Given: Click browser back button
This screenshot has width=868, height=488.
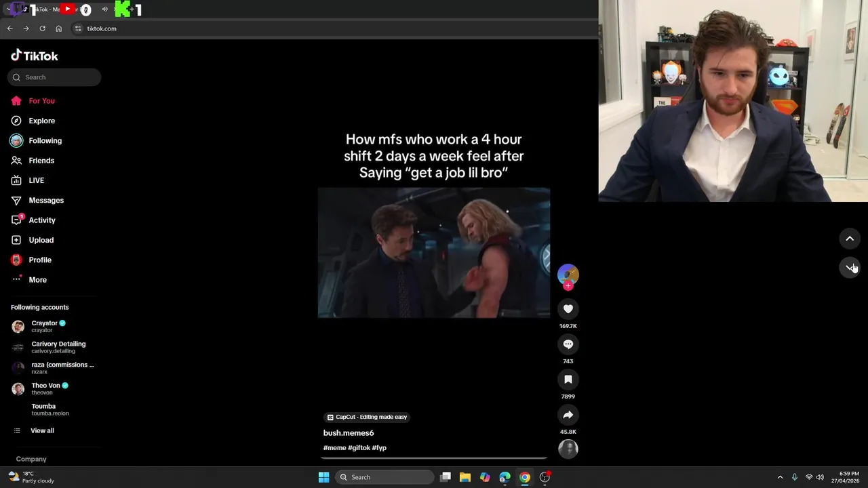Looking at the screenshot, I should coord(9,28).
